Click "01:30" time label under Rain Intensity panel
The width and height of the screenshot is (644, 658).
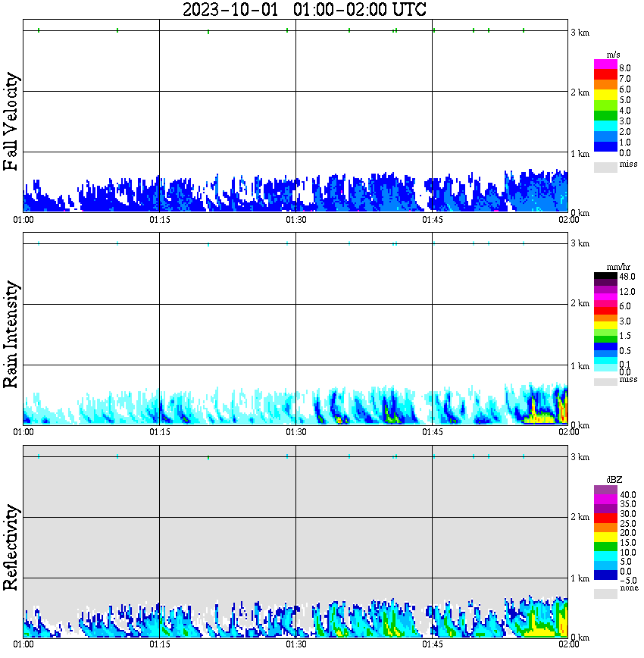(296, 432)
